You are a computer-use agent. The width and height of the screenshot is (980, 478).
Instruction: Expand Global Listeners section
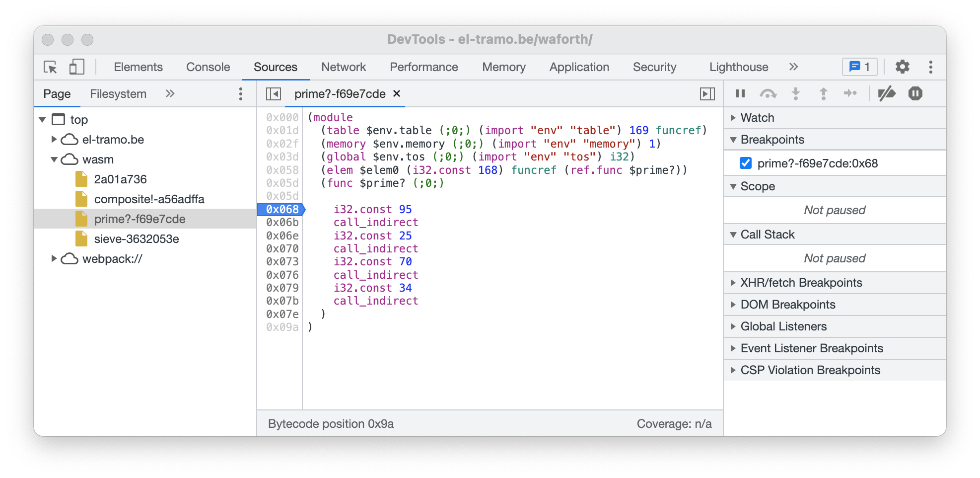click(835, 326)
